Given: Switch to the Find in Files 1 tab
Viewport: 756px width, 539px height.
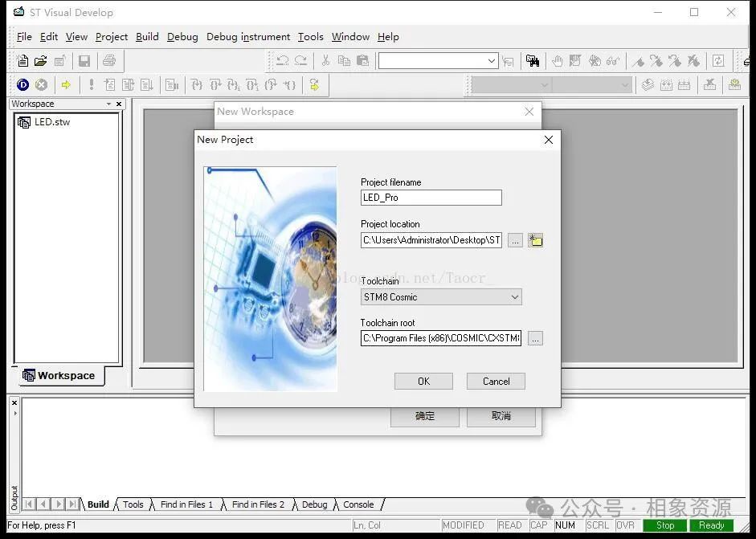Looking at the screenshot, I should 186,504.
